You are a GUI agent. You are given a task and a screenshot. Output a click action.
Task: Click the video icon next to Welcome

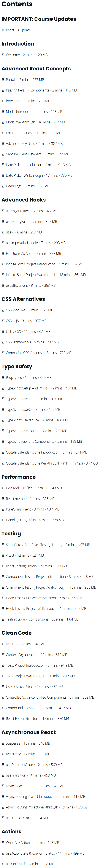point(3,55)
